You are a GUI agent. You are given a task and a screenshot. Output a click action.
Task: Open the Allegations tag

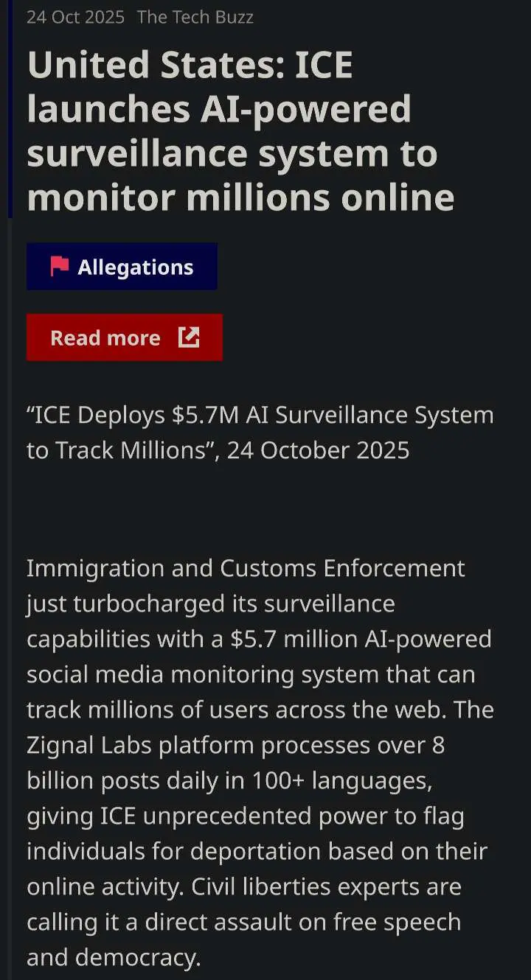coord(135,267)
